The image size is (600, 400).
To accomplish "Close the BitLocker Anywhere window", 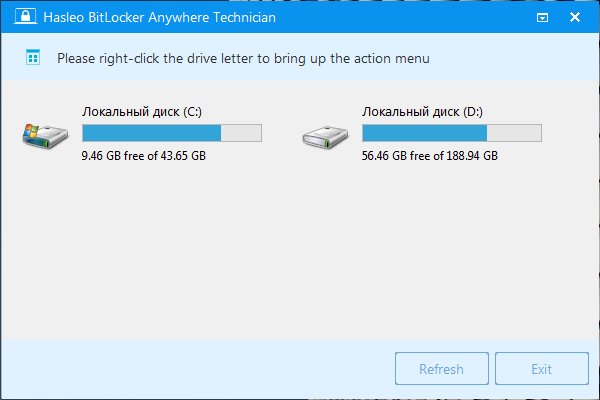I will point(577,18).
